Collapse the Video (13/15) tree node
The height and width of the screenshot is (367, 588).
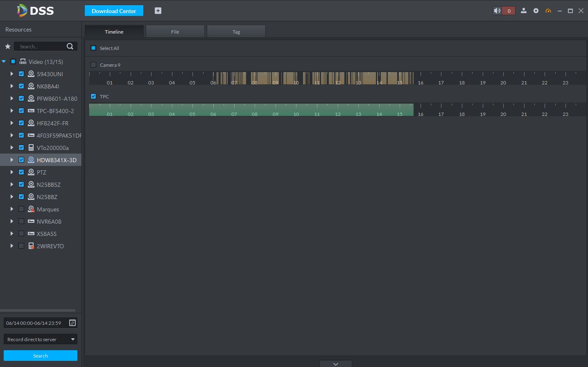(x=4, y=61)
